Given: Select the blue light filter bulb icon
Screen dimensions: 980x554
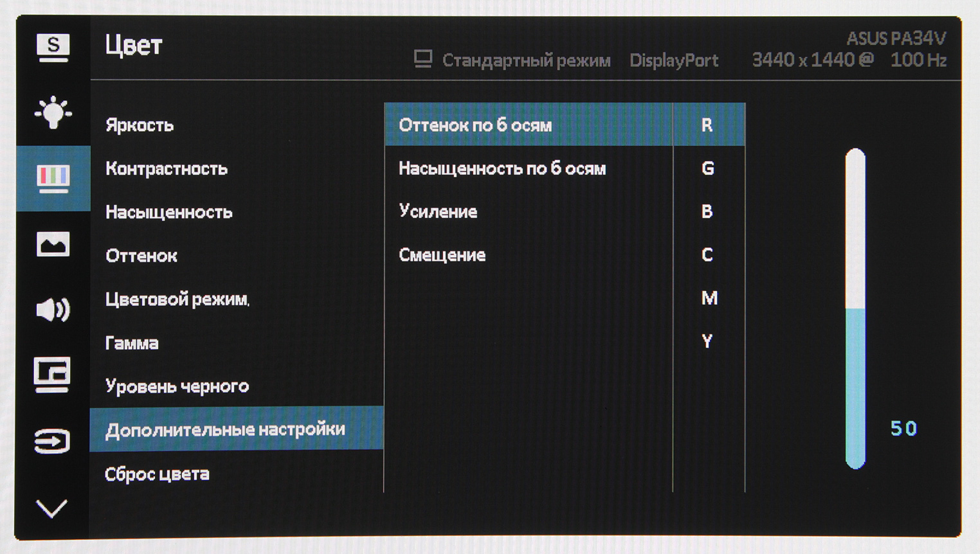Looking at the screenshot, I should tap(53, 112).
